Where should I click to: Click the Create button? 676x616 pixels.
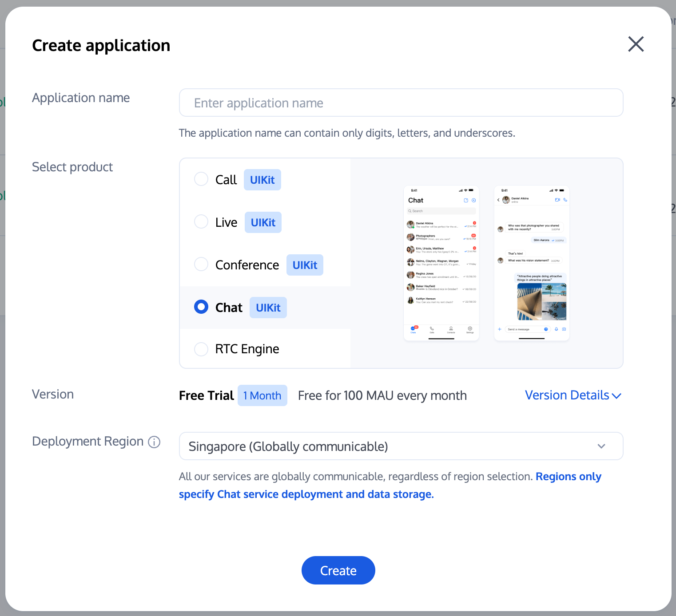click(338, 570)
